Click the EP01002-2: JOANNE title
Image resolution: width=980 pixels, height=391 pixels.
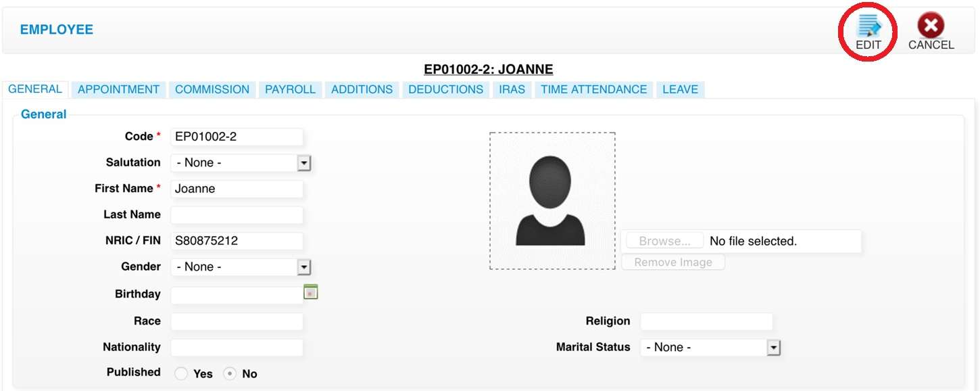click(489, 70)
